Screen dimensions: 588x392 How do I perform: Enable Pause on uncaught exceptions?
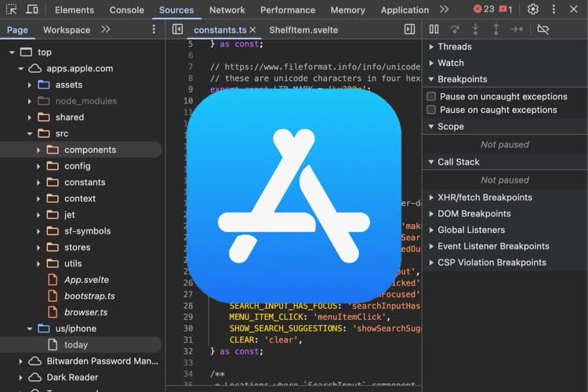click(x=431, y=96)
